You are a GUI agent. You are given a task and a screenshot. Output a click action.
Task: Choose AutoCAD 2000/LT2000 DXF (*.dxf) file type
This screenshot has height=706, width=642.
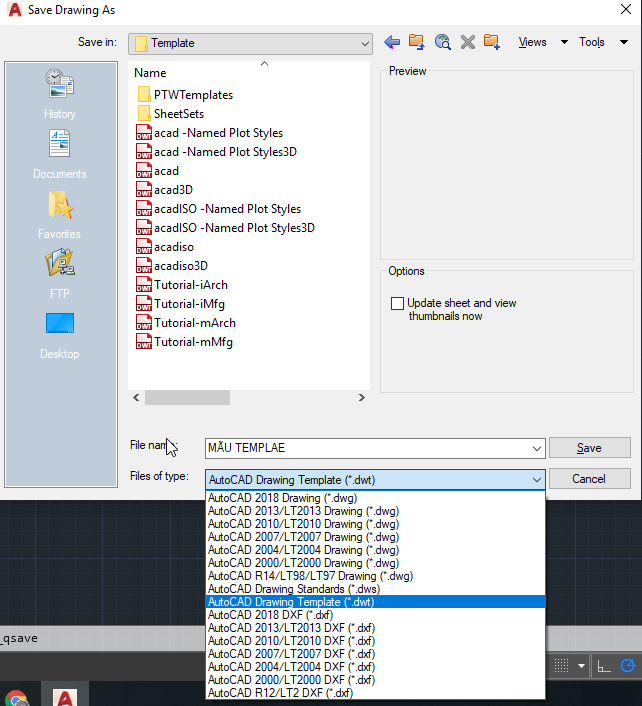(375, 680)
